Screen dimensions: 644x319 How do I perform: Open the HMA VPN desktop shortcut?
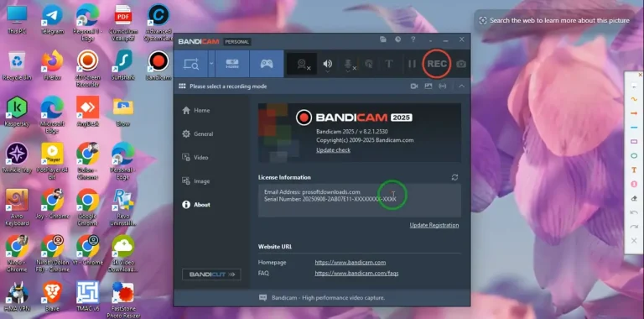[x=17, y=295]
